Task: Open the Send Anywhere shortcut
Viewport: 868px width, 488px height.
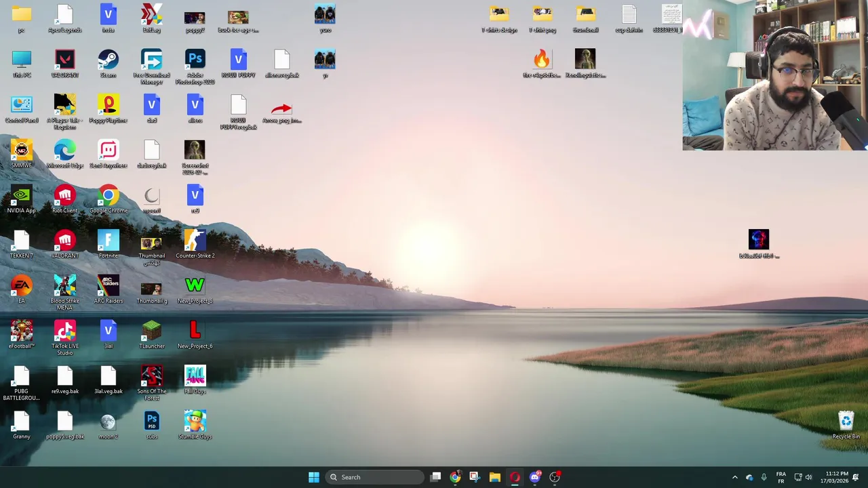Action: pyautogui.click(x=108, y=155)
